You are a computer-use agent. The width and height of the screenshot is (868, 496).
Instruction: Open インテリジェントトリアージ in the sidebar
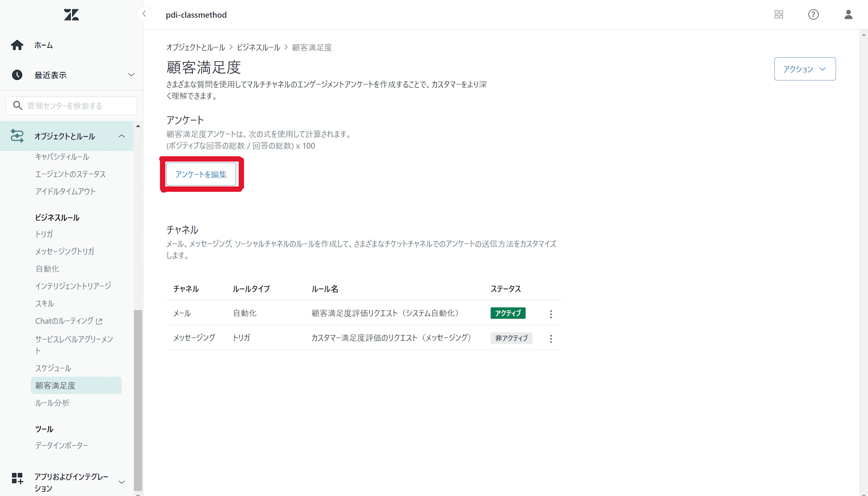tap(73, 286)
